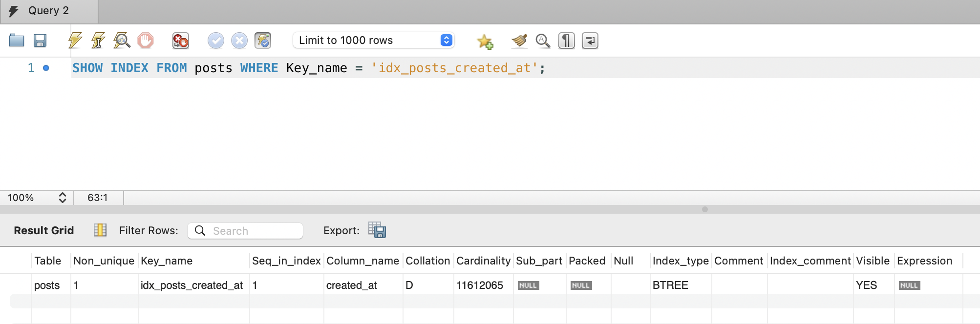Focus the Filter Rows search field

[245, 231]
